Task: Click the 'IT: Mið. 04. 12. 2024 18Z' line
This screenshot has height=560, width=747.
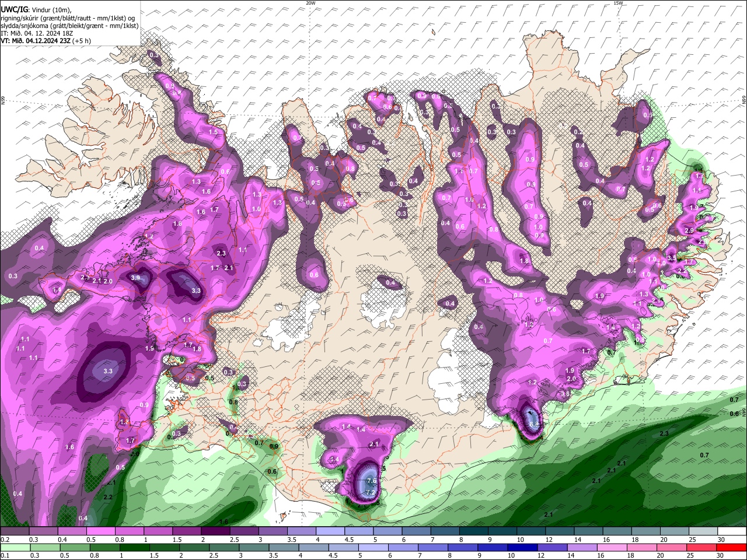Action: pos(37,33)
